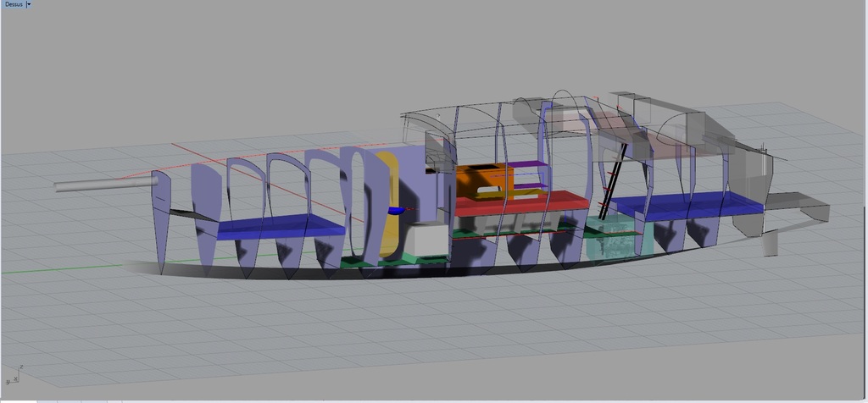Select the orange cabinet block in model

pyautogui.click(x=483, y=180)
